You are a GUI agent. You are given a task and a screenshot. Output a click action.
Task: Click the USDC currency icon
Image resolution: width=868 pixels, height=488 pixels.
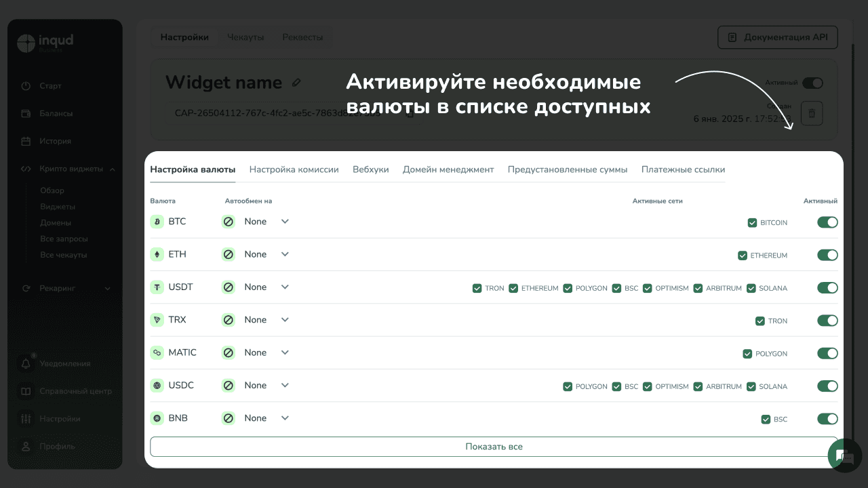(157, 386)
